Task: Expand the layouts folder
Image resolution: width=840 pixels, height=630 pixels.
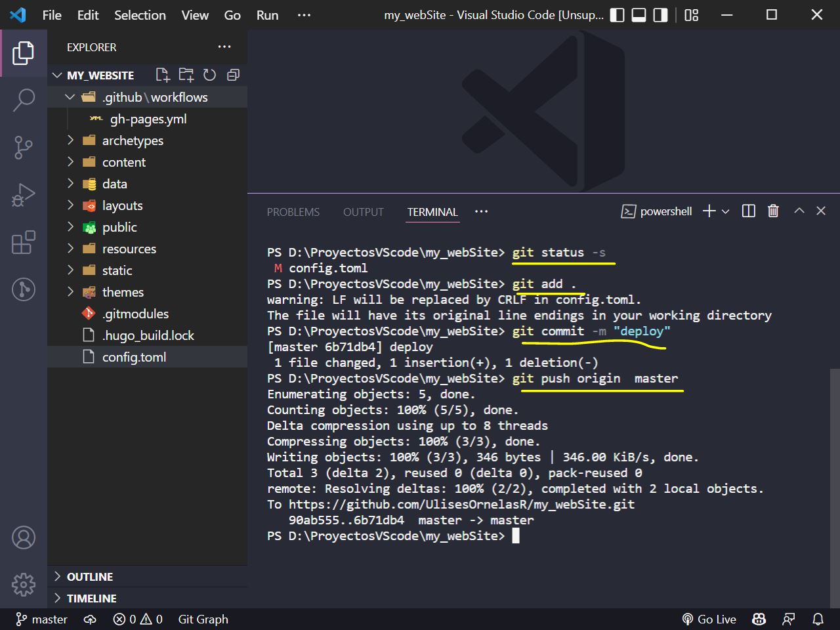Action: pos(70,205)
